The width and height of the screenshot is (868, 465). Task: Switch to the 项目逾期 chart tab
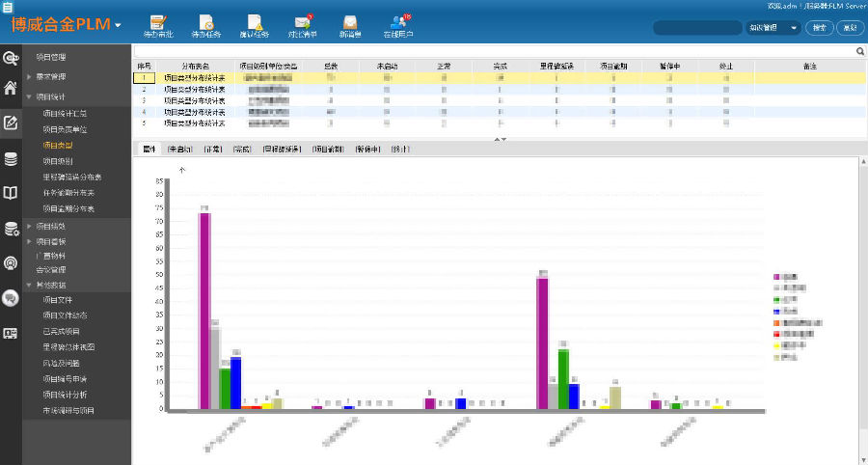click(329, 150)
